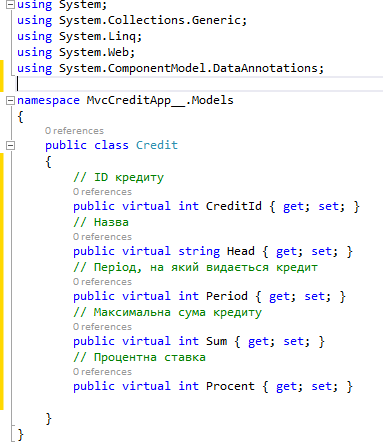
Task: Open references link above Procent property
Action: (102, 372)
